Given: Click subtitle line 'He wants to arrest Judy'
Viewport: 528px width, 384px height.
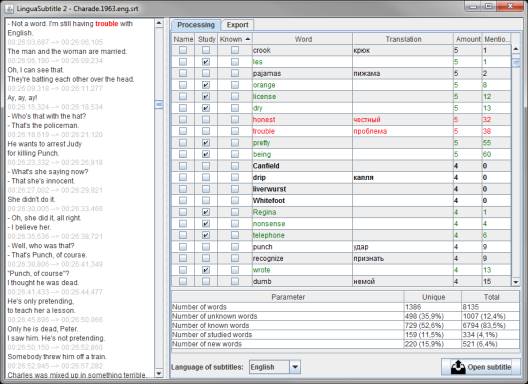Looking at the screenshot, I should pyautogui.click(x=44, y=144).
